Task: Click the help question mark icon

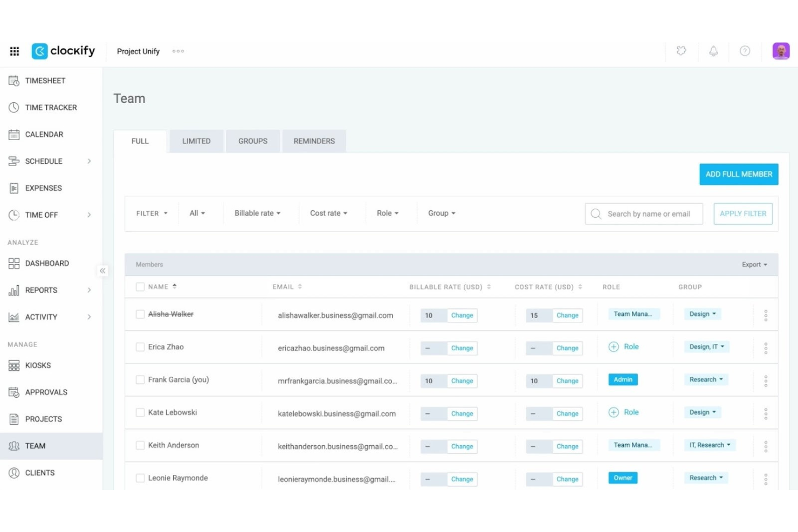Action: 745,51
